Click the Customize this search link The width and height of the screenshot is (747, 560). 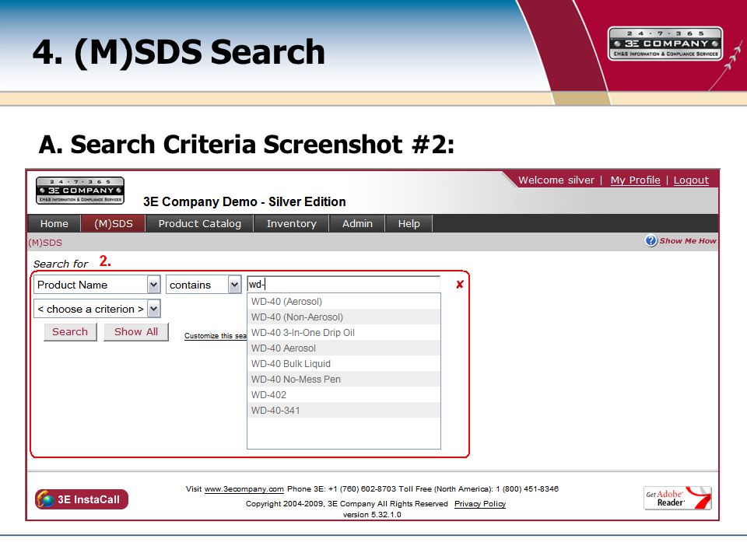tap(216, 336)
